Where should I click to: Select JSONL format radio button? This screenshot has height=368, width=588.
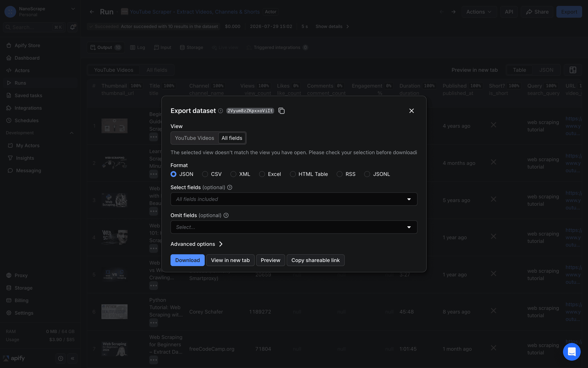(x=367, y=174)
